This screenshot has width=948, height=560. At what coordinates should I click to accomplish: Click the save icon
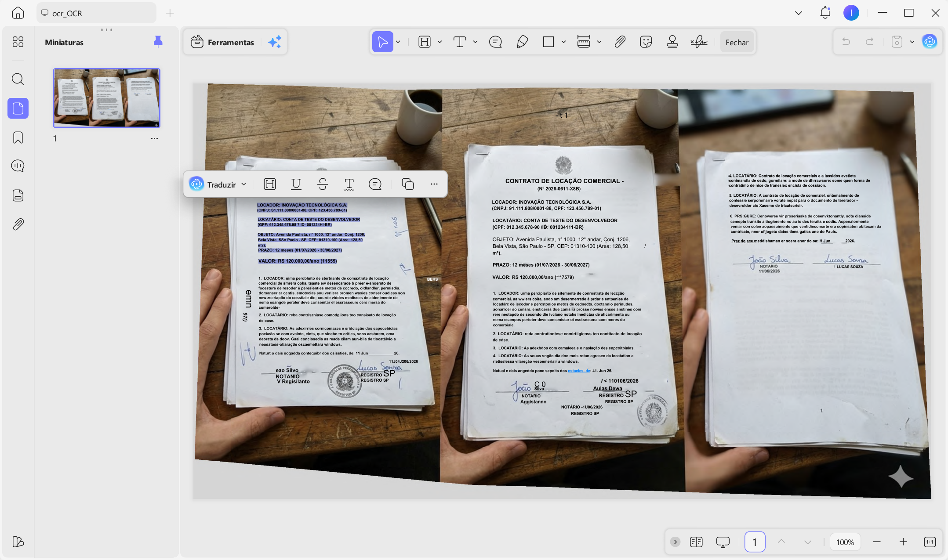tap(897, 42)
